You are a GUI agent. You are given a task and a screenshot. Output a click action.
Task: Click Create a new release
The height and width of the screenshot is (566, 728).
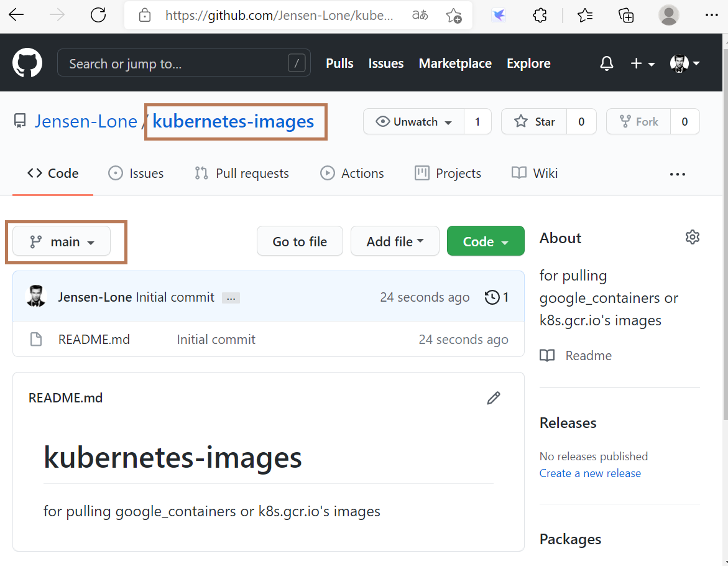tap(589, 473)
